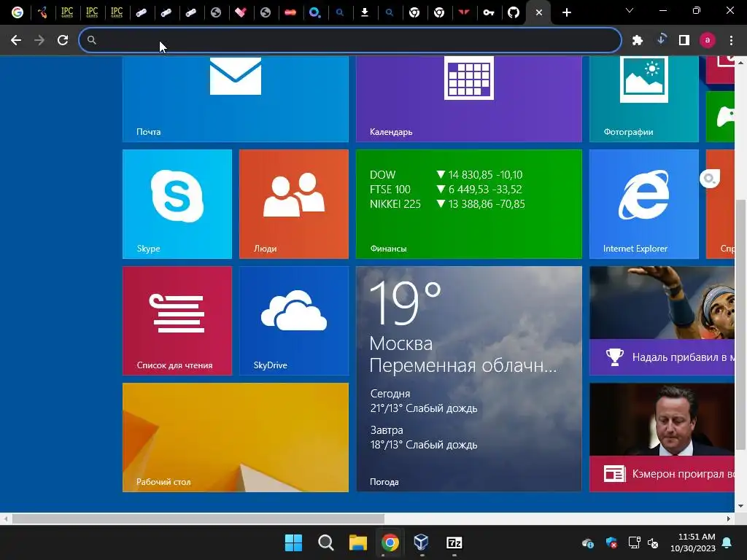Click the muted volume tray icon
747x560 pixels.
click(653, 542)
